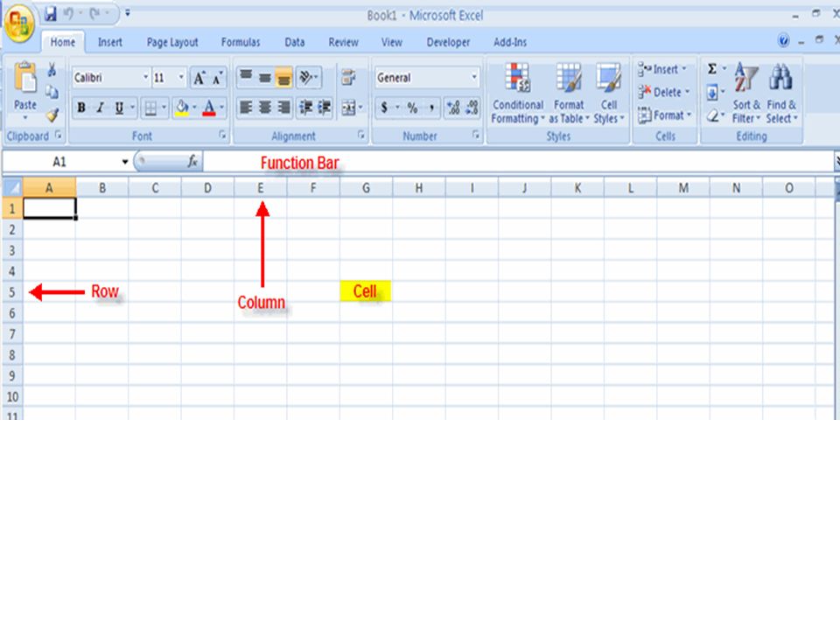
Task: Switch to the Developer tab
Action: [x=448, y=42]
